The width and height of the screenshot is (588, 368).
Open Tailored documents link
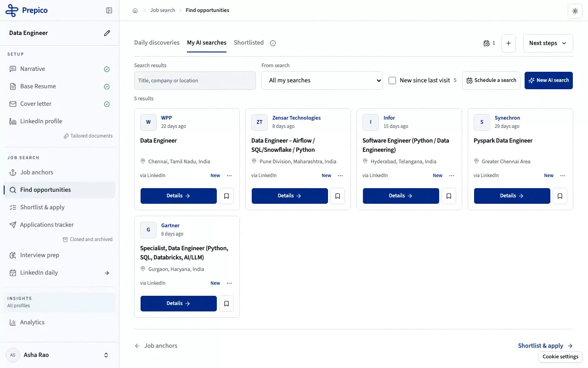(x=88, y=136)
